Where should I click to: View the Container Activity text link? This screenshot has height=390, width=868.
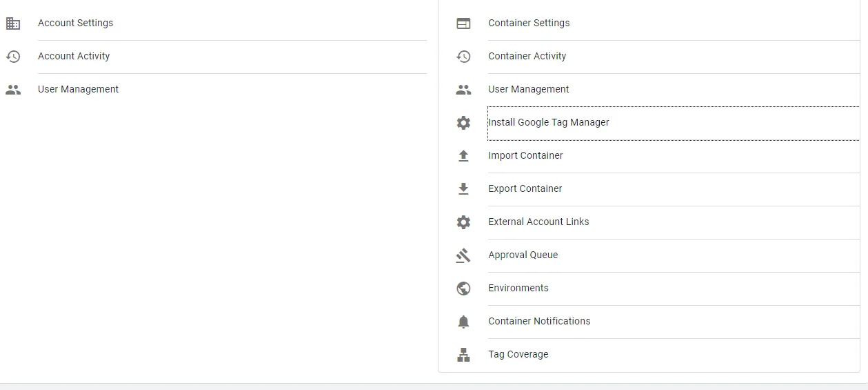[x=527, y=56]
